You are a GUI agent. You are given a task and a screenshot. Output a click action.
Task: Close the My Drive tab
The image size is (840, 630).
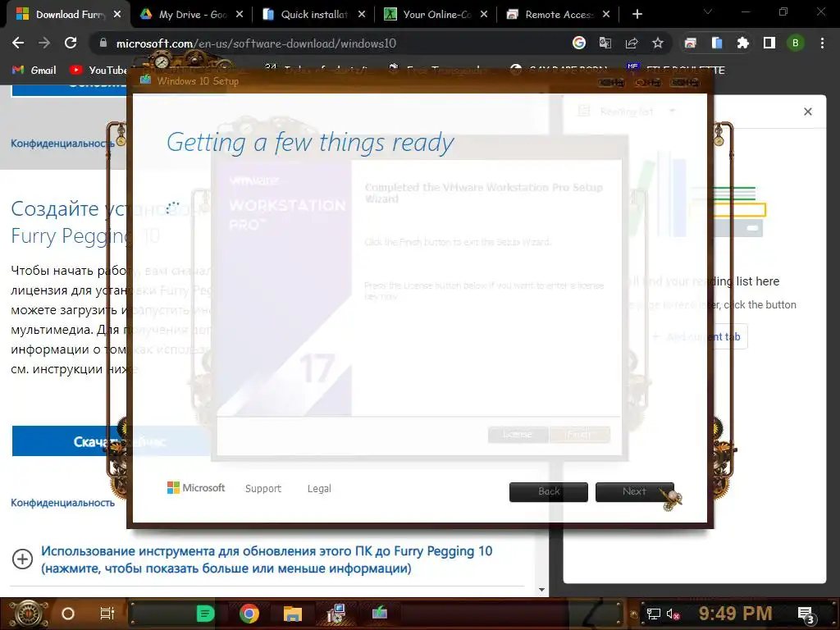point(240,15)
